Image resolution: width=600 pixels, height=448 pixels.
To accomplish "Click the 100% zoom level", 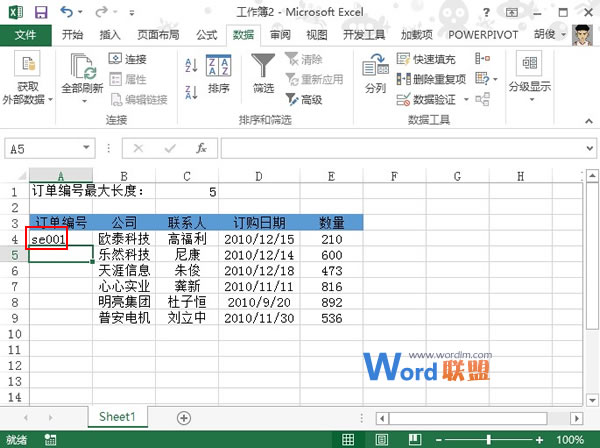I will pos(570,440).
